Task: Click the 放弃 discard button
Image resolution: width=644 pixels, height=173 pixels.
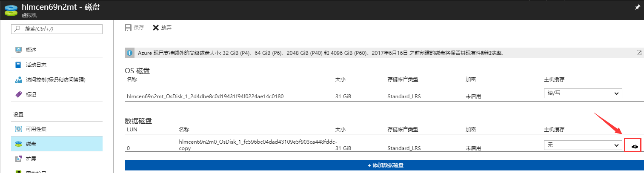Action: pos(162,28)
